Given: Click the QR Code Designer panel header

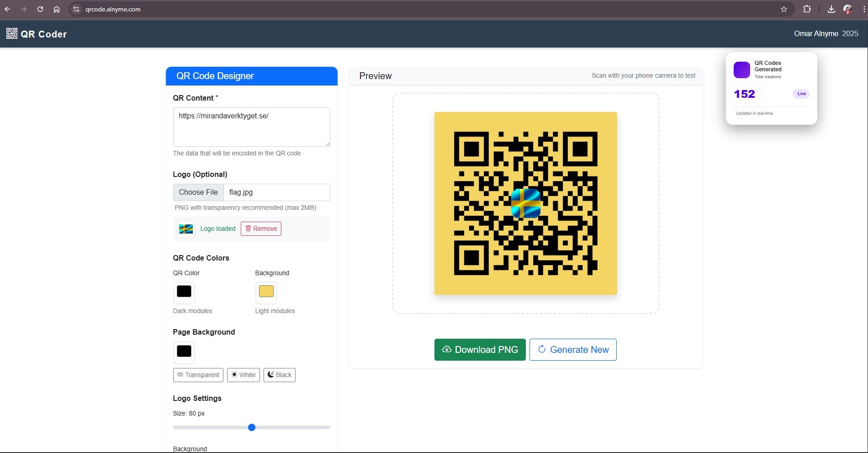Looking at the screenshot, I should tap(252, 76).
